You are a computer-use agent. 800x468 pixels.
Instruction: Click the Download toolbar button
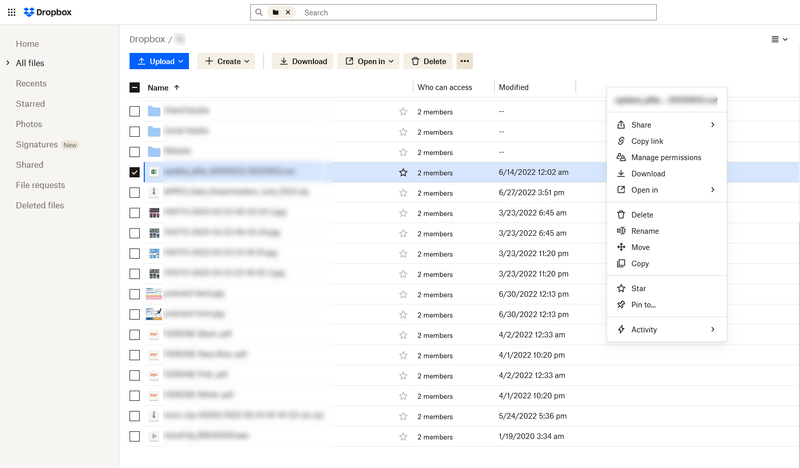[x=303, y=61]
